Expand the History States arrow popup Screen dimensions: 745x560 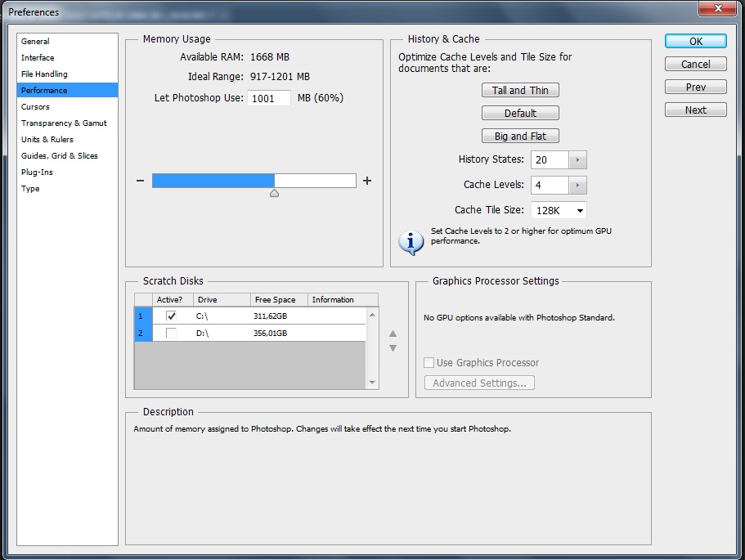[577, 160]
